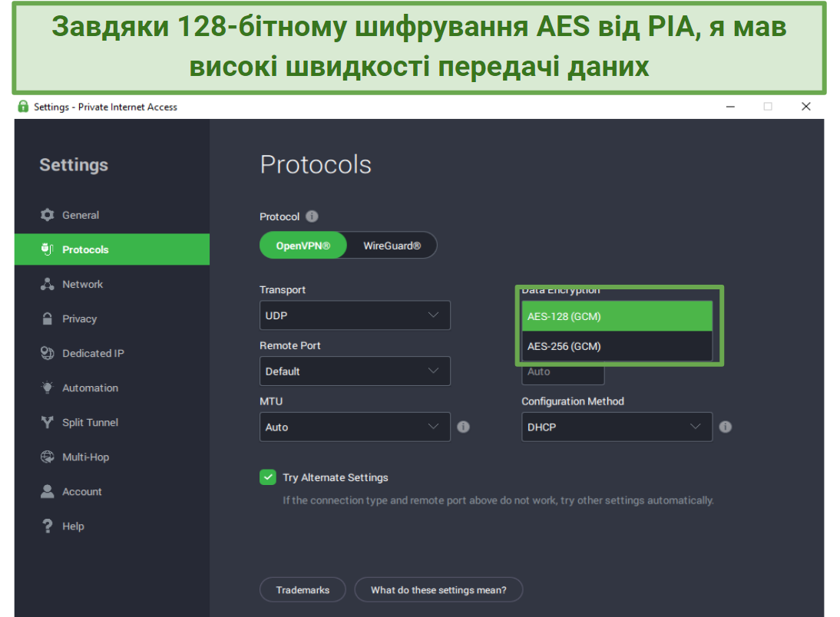This screenshot has width=840, height=617.
Task: Open the Network settings section
Action: click(x=112, y=284)
